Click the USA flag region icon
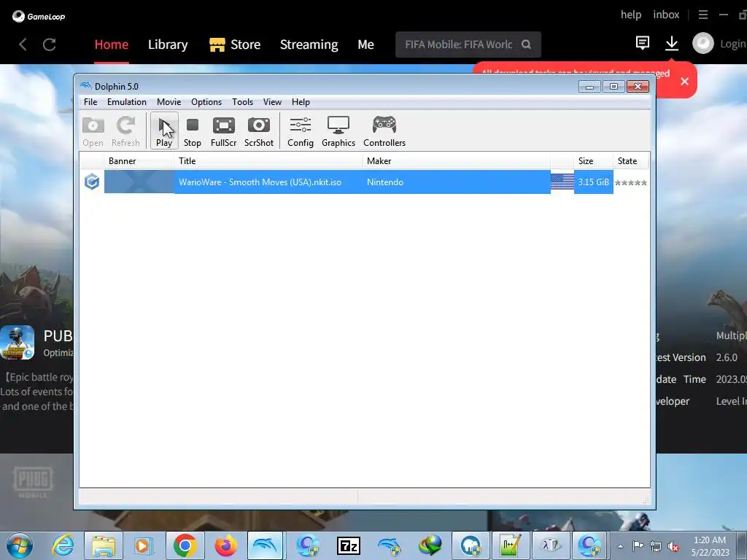Viewport: 747px width, 560px height. [562, 182]
